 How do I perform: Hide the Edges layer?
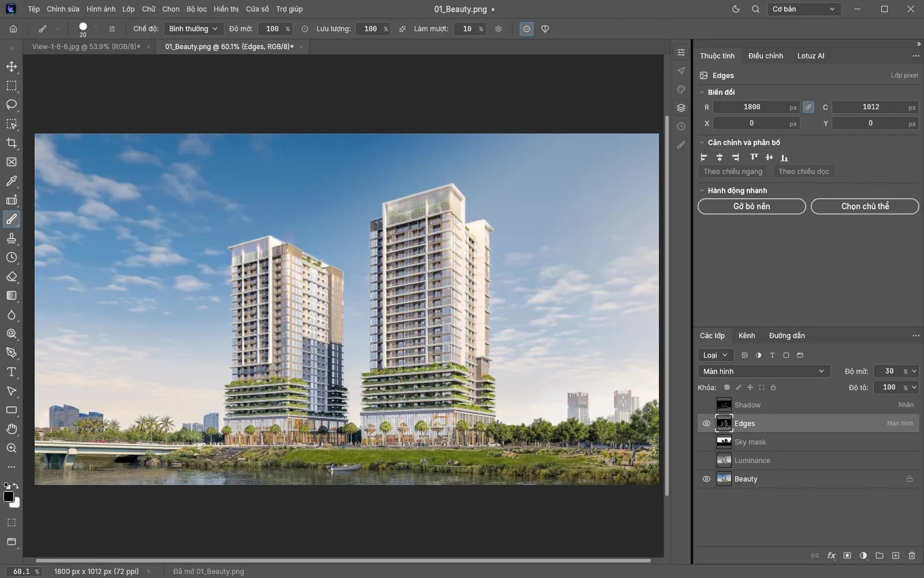coord(706,424)
